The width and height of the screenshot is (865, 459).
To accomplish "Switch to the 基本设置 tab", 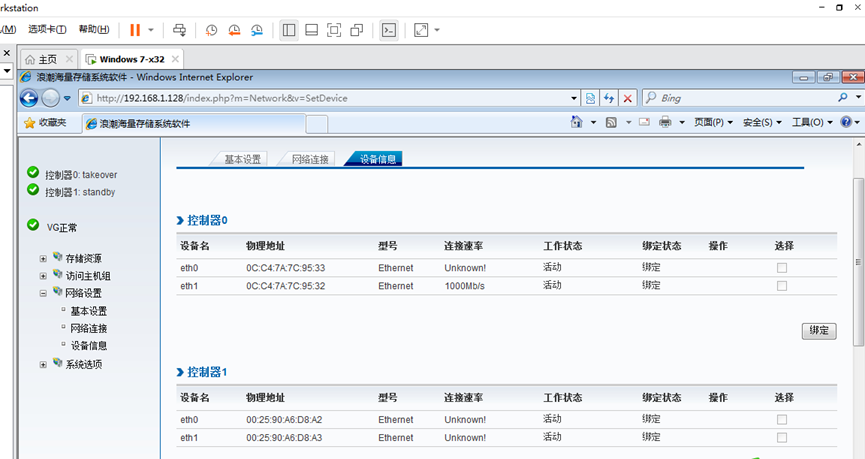I will (x=242, y=159).
